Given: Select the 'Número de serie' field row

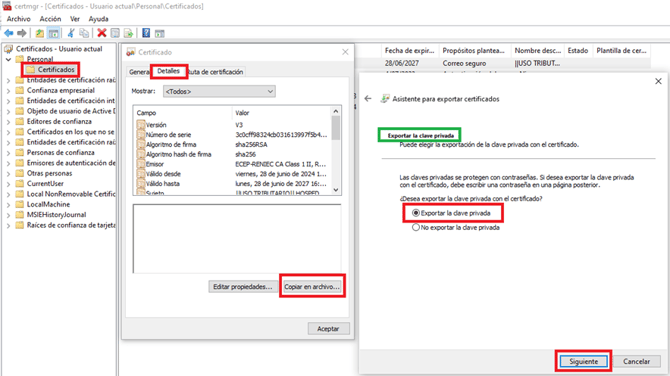Looking at the screenshot, I should 233,135.
